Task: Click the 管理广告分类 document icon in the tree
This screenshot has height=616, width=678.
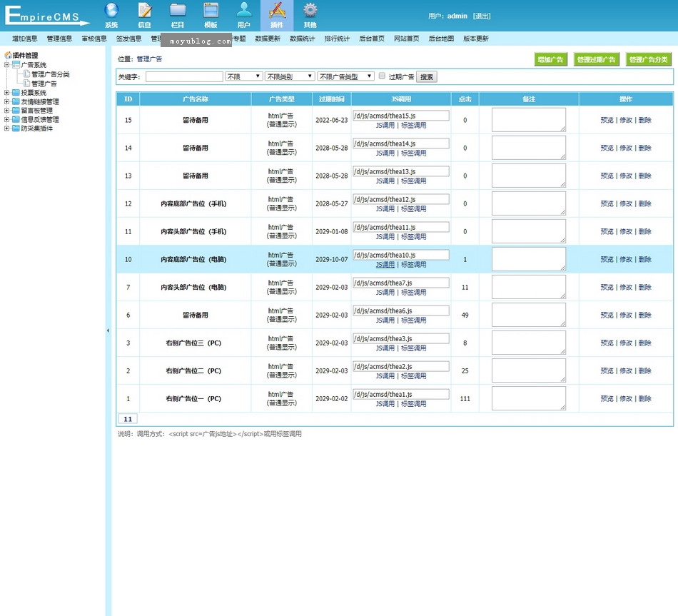Action: pos(27,74)
